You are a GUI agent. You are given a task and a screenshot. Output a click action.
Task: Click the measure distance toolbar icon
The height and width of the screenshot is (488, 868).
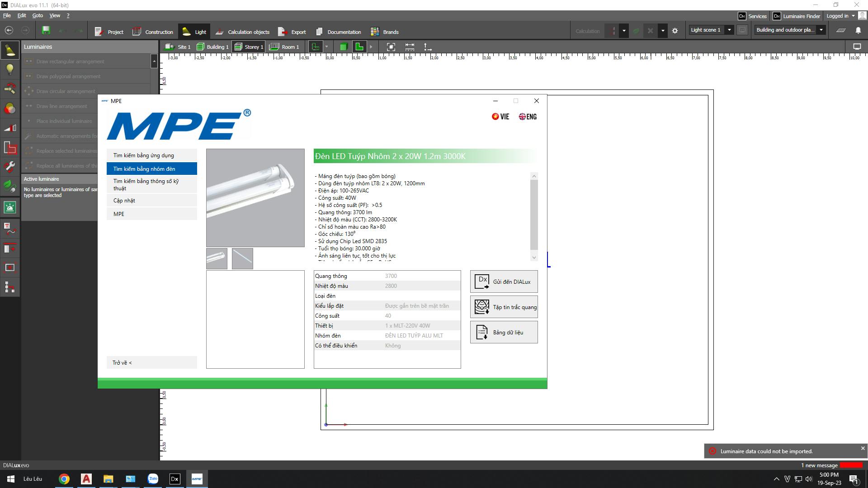pyautogui.click(x=410, y=47)
